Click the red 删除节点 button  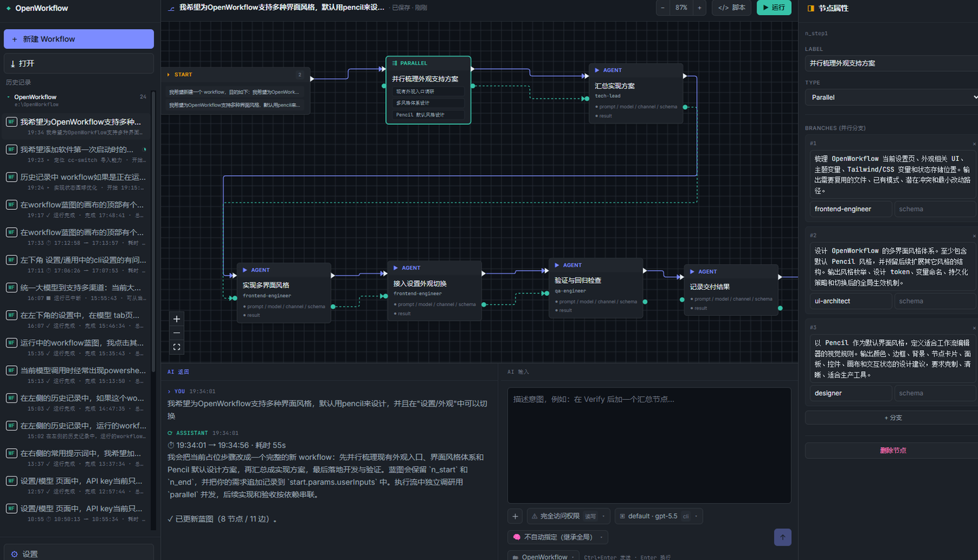click(x=892, y=450)
